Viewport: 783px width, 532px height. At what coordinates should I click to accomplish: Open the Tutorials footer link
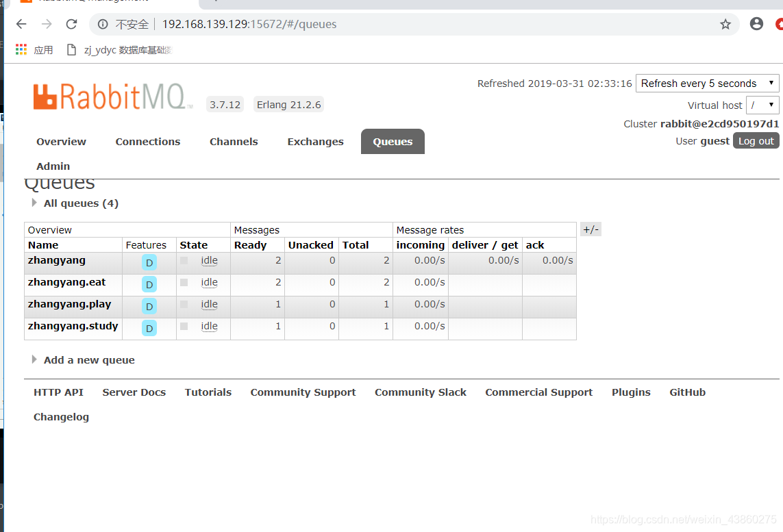[x=208, y=392]
